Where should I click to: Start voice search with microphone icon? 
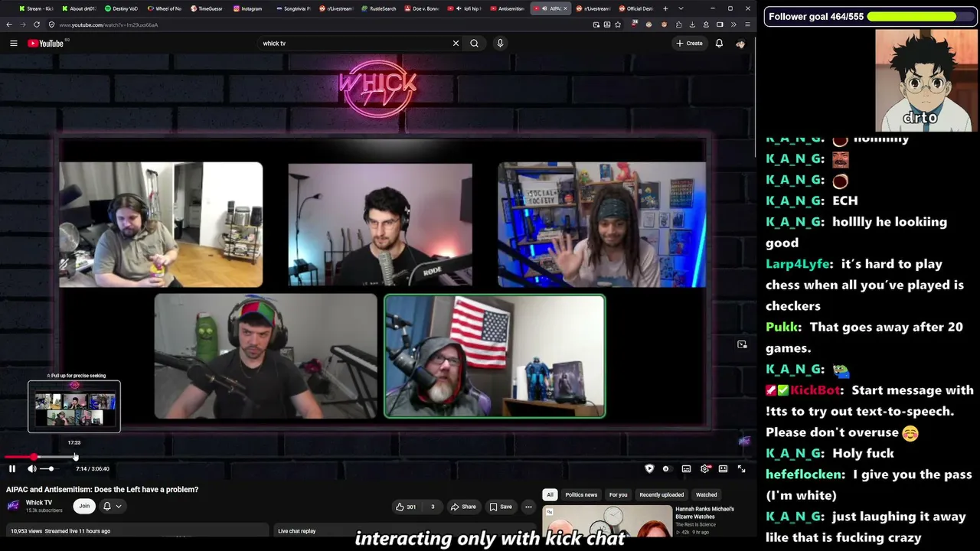pos(500,44)
